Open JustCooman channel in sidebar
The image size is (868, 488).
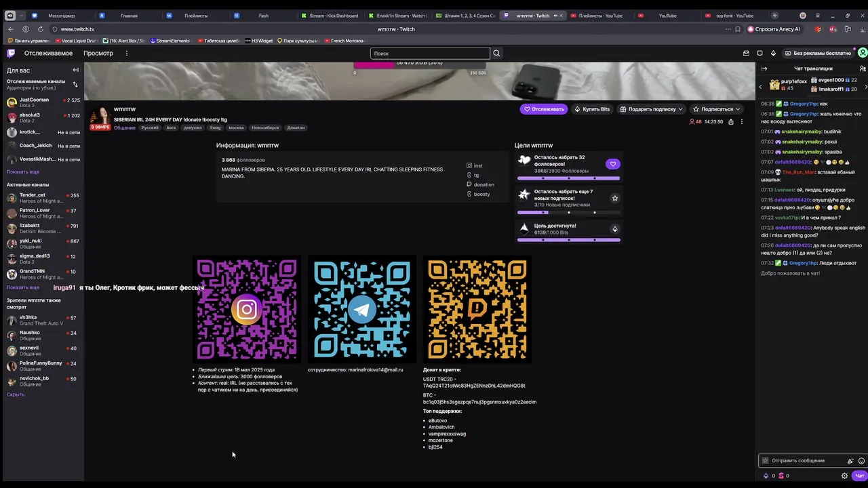43,102
